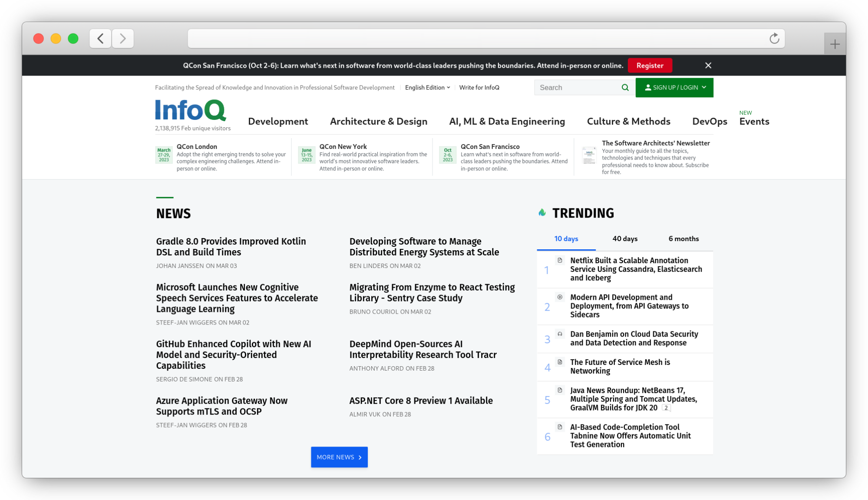Click the QCon London March calendar icon
868x500 pixels.
(164, 155)
